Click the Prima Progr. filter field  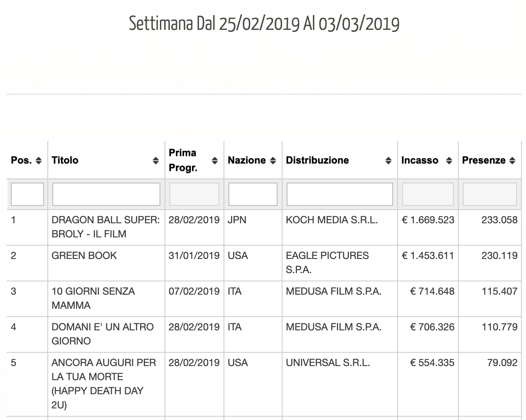(x=194, y=194)
